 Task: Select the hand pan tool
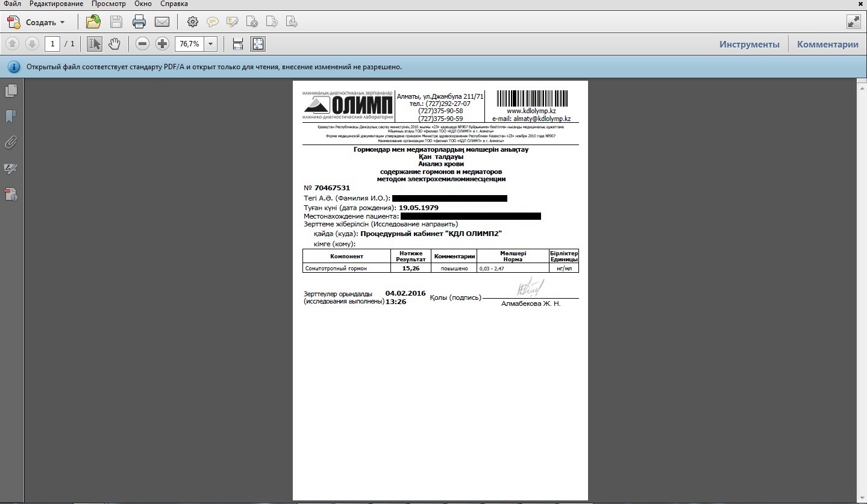(x=114, y=43)
